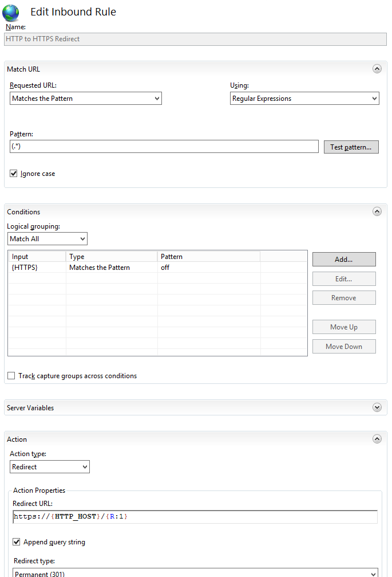
Task: Collapse the Conditions section
Action: click(377, 211)
